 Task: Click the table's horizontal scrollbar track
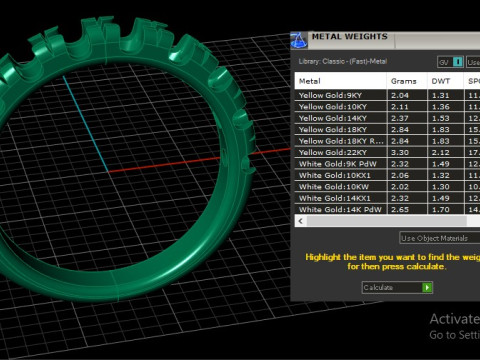[387, 221]
